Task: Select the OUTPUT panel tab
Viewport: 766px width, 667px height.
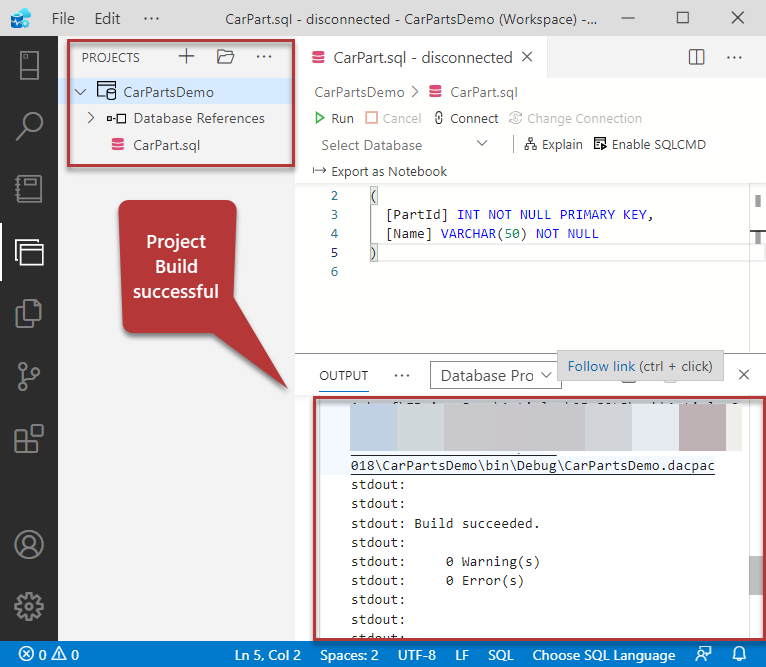Action: (343, 375)
